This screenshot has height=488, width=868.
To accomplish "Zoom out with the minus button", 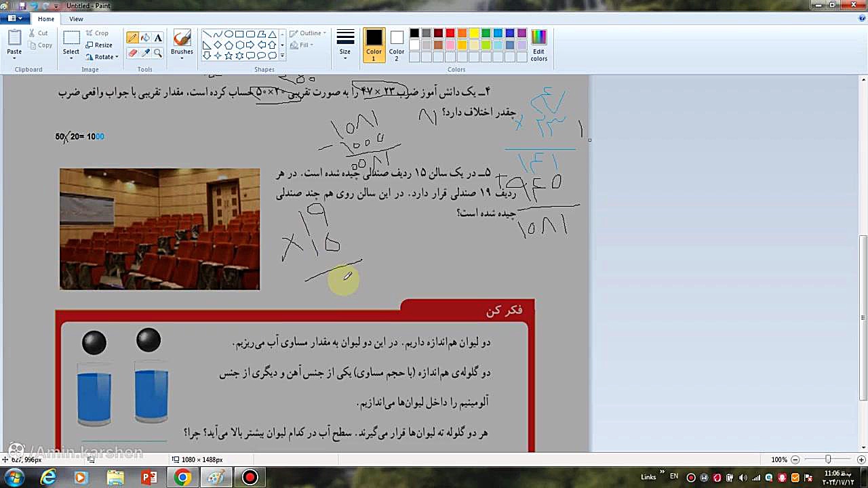I will (x=795, y=460).
